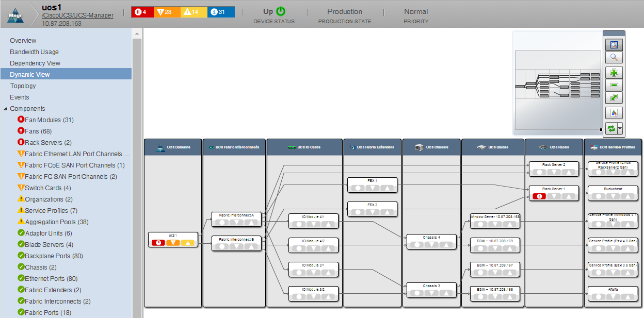This screenshot has height=318, width=644.
Task: Click the UCS Domains column header icon
Action: tap(160, 147)
